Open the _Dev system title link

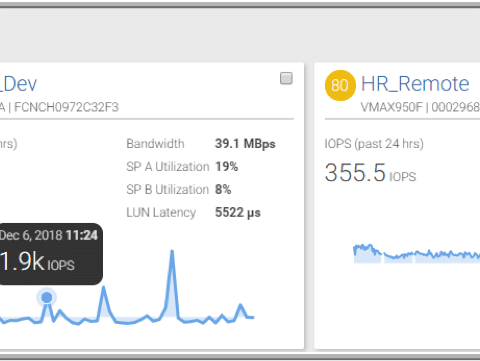(18, 84)
